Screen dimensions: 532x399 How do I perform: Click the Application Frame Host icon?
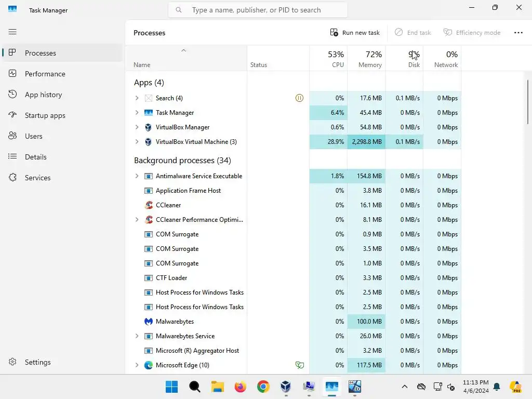[148, 191]
